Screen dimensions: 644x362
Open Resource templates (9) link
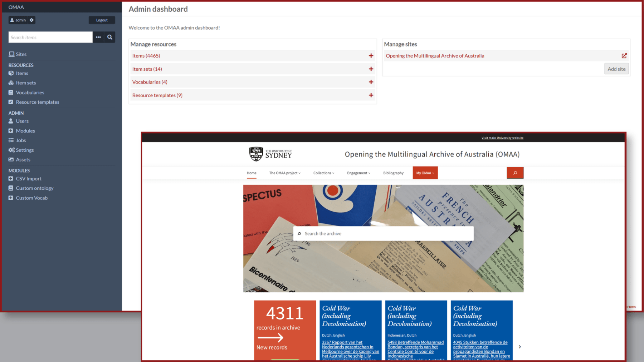(x=157, y=95)
